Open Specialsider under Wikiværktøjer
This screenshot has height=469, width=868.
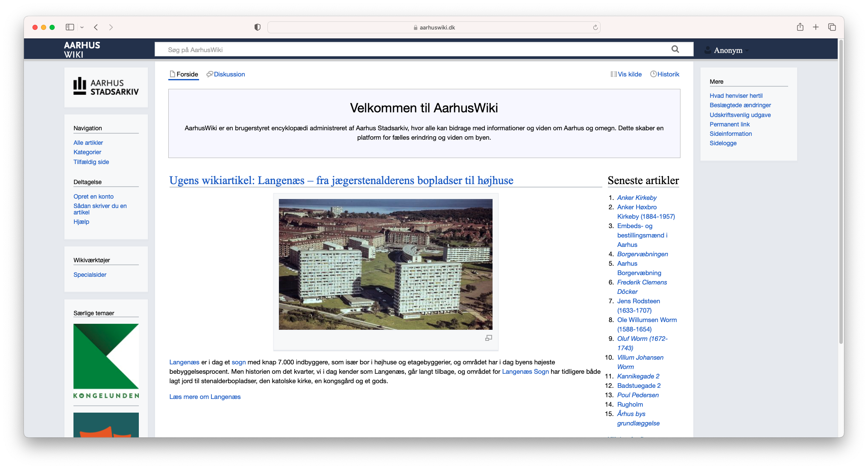pyautogui.click(x=90, y=275)
